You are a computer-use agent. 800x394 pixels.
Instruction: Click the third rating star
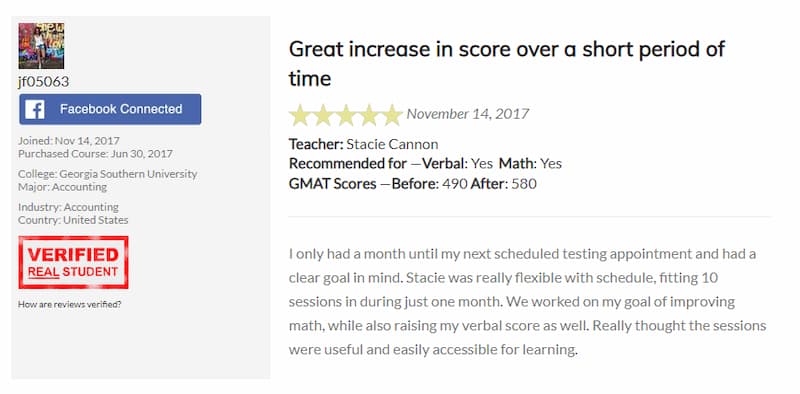click(346, 115)
